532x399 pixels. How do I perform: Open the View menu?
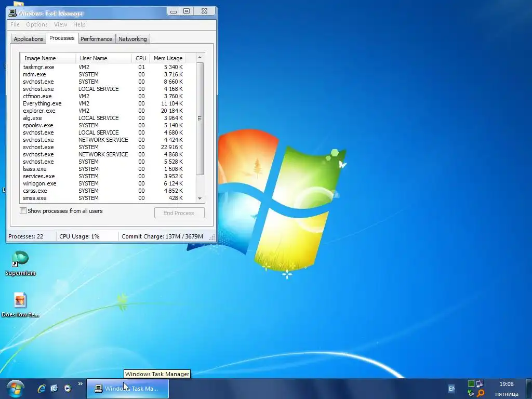[60, 24]
